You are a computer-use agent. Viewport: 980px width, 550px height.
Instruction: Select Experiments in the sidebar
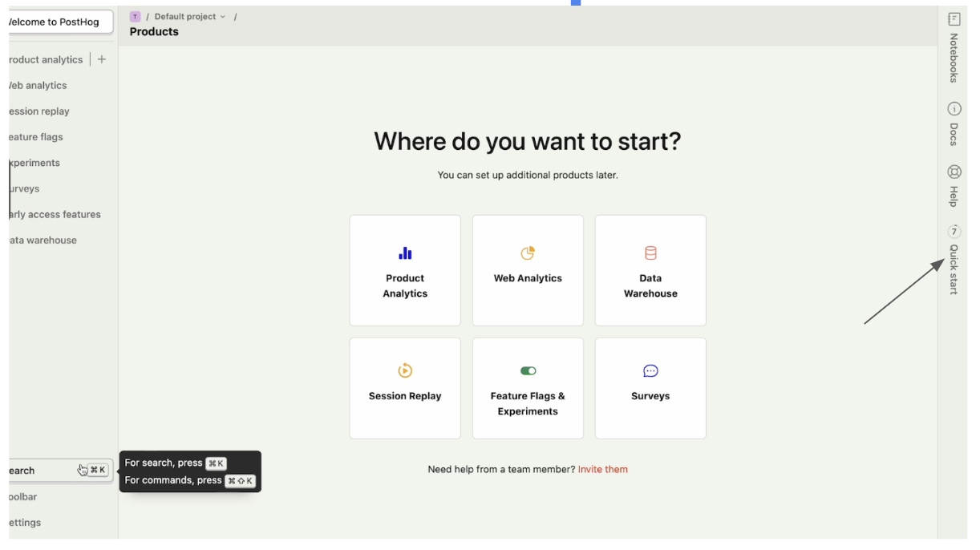pos(34,163)
